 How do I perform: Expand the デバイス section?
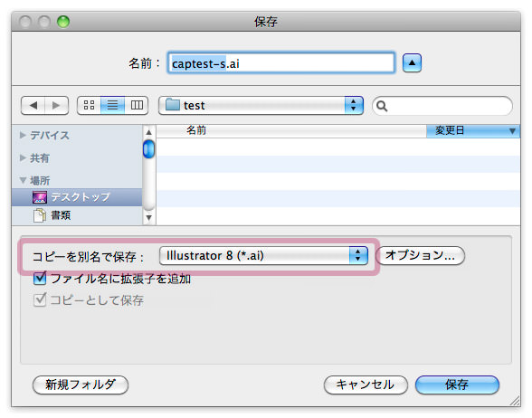(23, 136)
